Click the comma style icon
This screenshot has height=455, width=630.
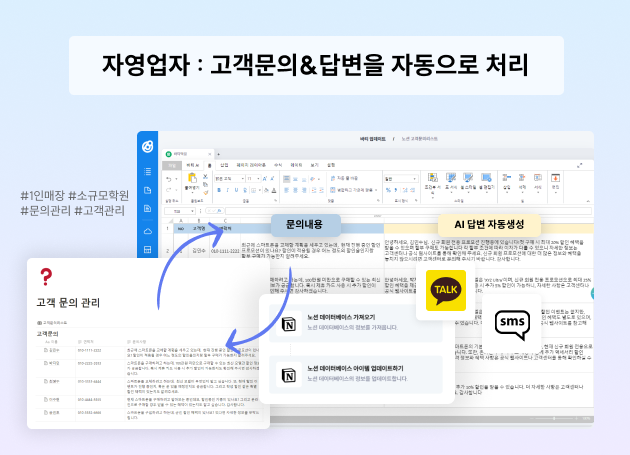point(396,190)
